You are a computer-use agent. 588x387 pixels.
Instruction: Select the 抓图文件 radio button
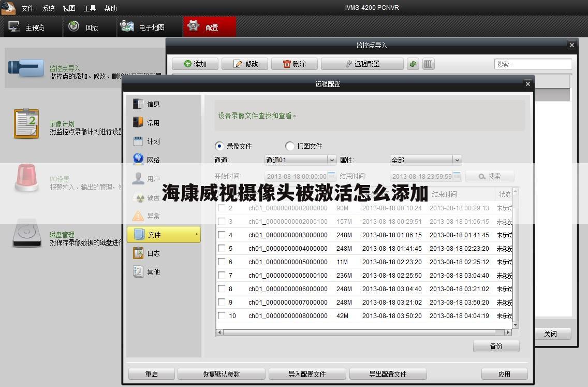click(289, 146)
